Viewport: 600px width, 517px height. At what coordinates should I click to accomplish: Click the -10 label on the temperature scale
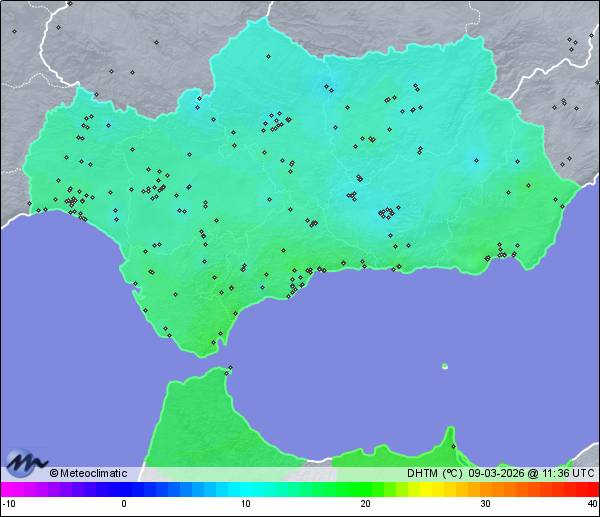point(6,504)
